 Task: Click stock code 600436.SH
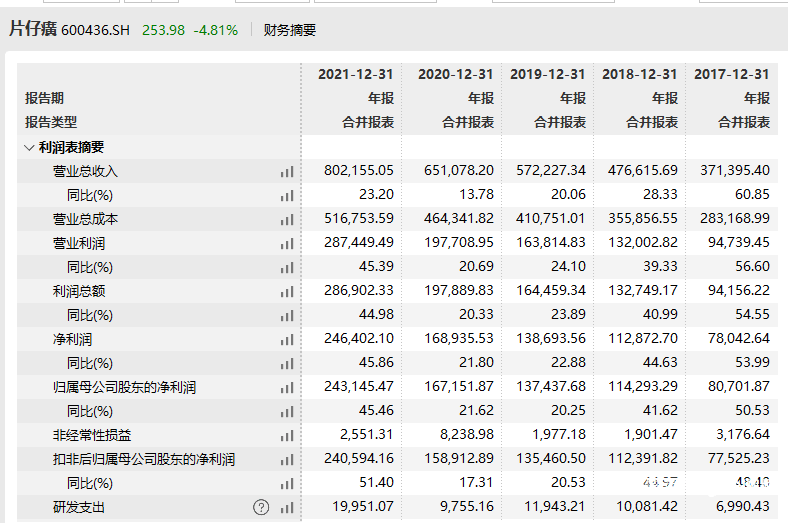tap(98, 31)
